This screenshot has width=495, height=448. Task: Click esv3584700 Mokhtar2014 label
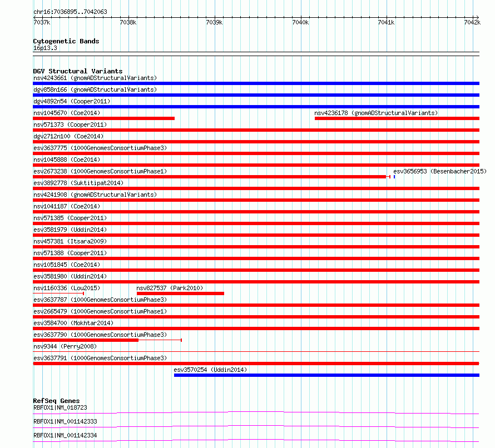coord(73,323)
